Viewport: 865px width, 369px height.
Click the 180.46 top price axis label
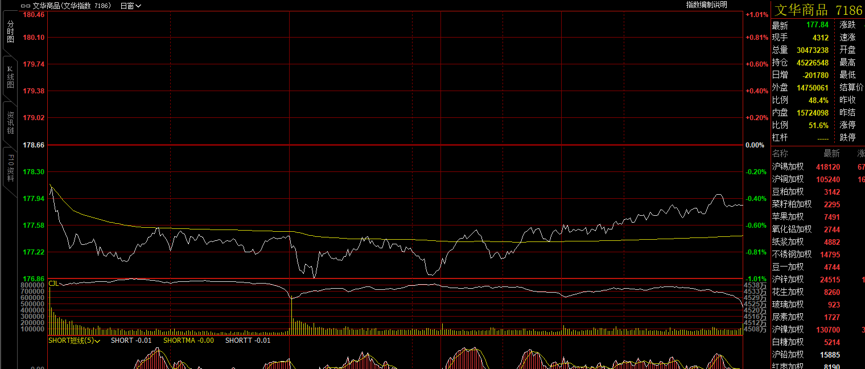click(33, 14)
